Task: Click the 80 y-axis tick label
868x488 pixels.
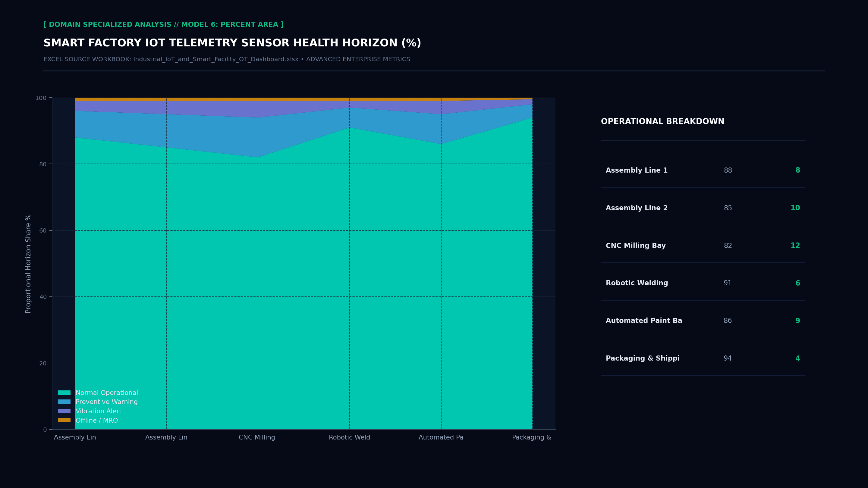Action: click(x=43, y=164)
